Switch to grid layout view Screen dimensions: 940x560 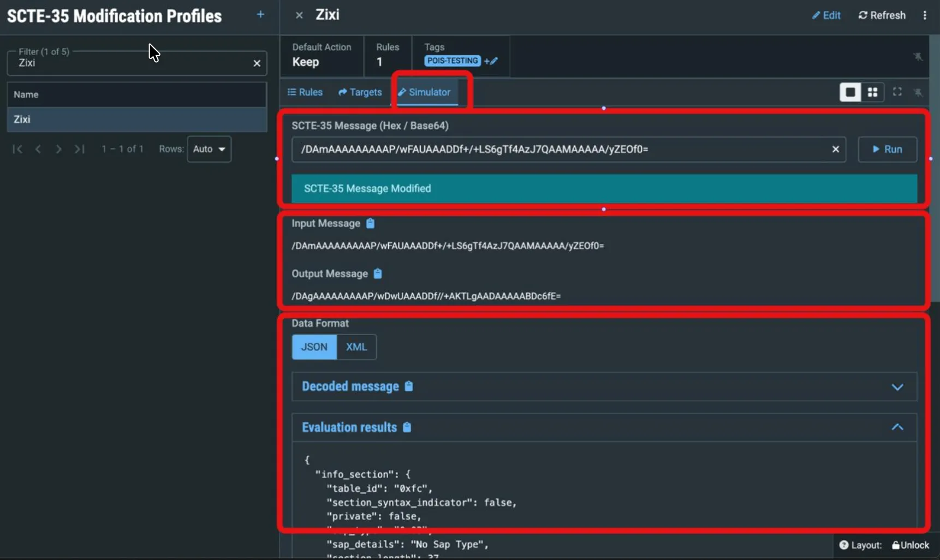(872, 92)
